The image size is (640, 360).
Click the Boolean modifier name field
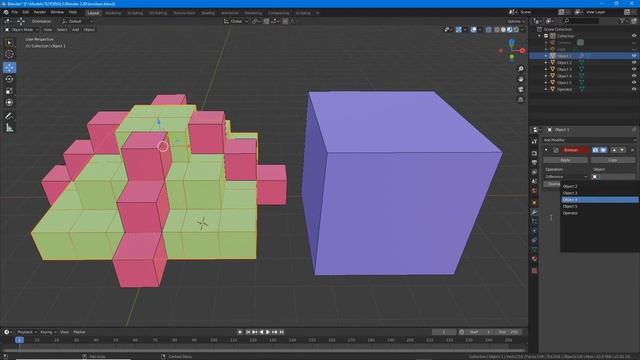(574, 150)
